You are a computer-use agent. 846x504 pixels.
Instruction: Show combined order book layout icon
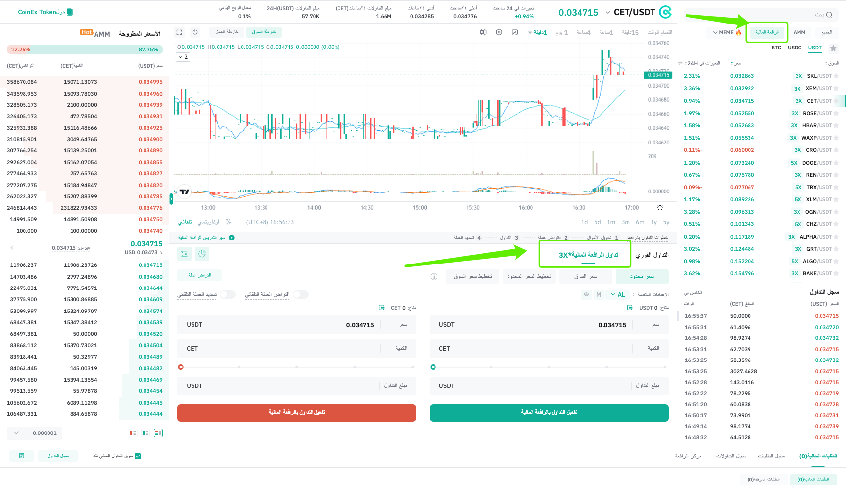pos(158,433)
